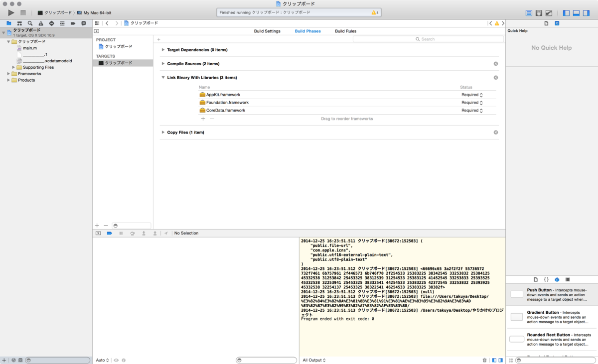598x364 pixels.
Task: Expand Target Dependencies section
Action: [163, 50]
